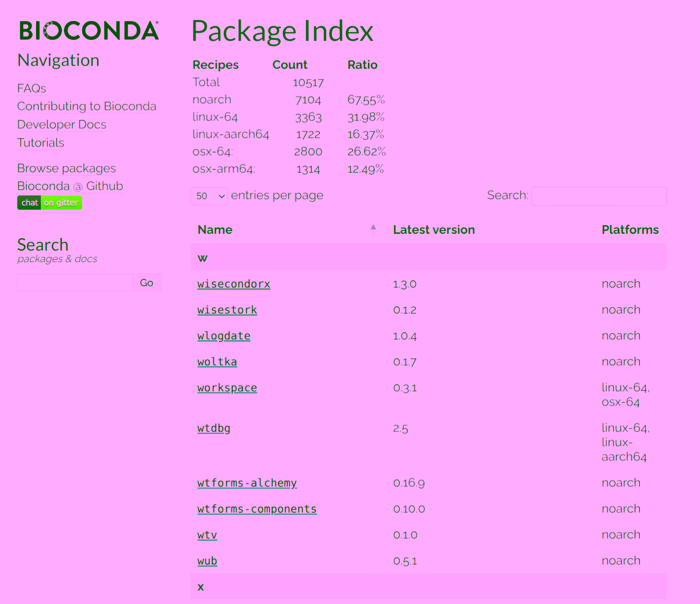Image resolution: width=700 pixels, height=604 pixels.
Task: Open the entries per page dropdown
Action: [209, 196]
